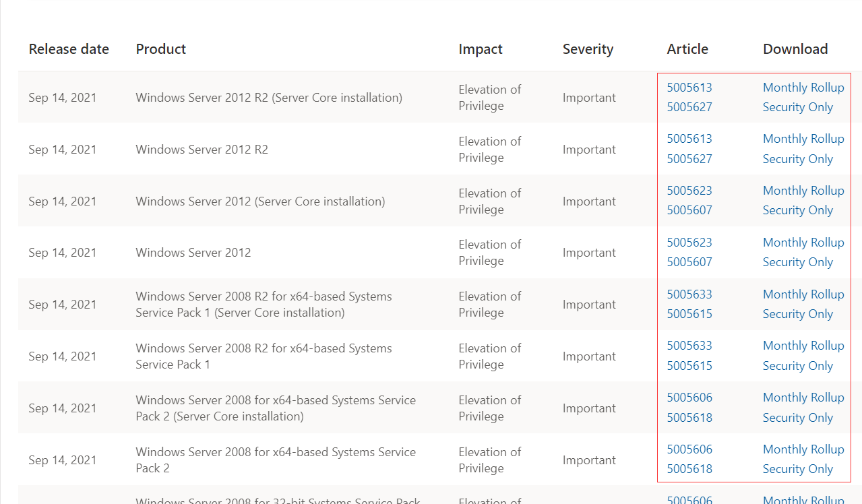862x504 pixels.
Task: Select product 2008 R2 x64 Service Pack 1 without Server Core
Action: 264,356
